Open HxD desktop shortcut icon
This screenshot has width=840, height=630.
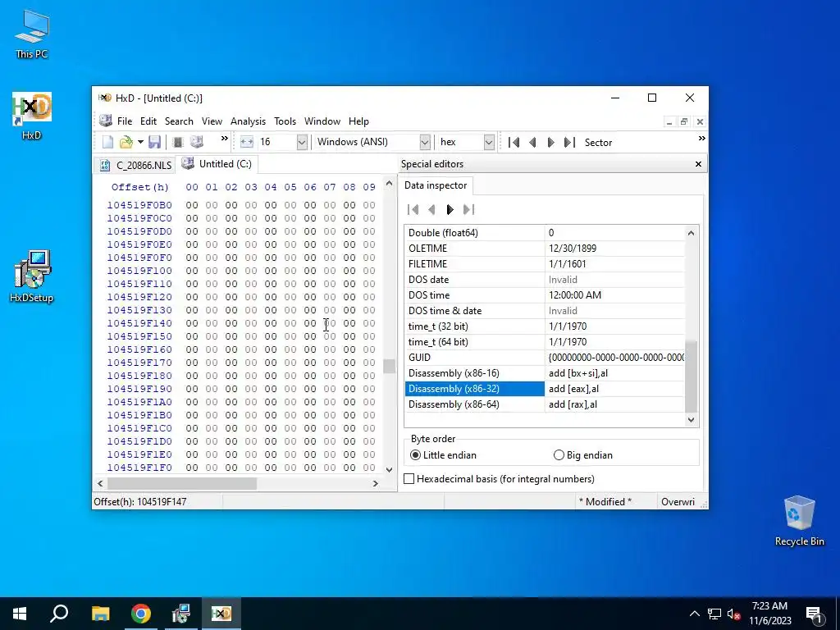[x=32, y=116]
